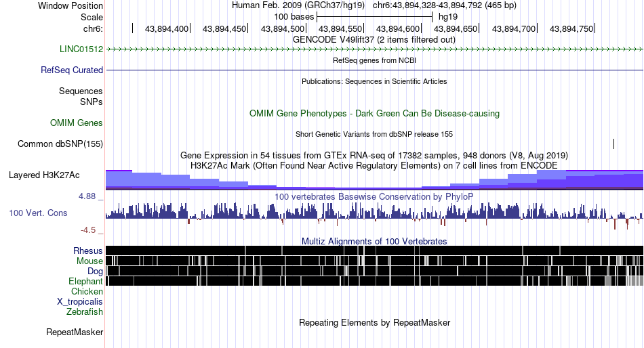Click the Sequences track label
Viewport: 644px width, 348px height.
(x=81, y=91)
